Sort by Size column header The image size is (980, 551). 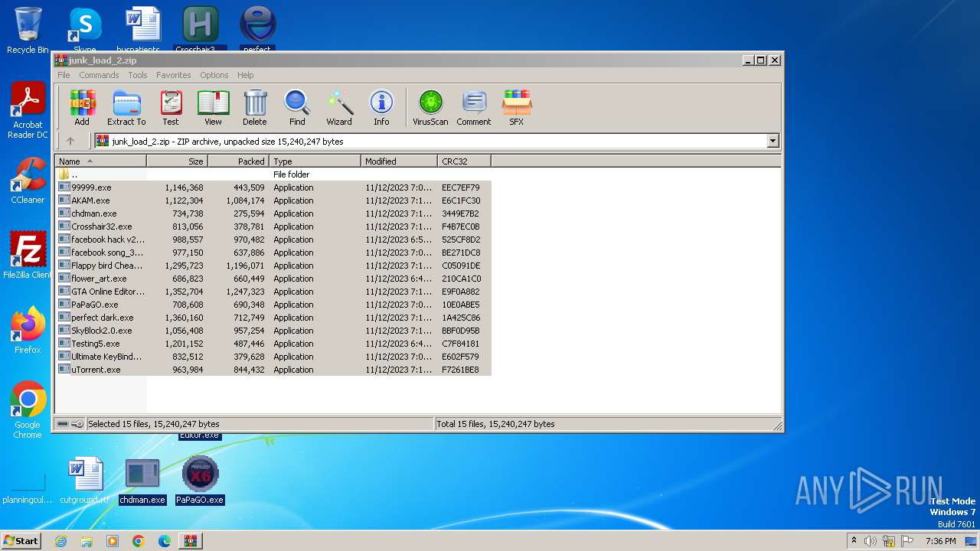click(x=178, y=161)
